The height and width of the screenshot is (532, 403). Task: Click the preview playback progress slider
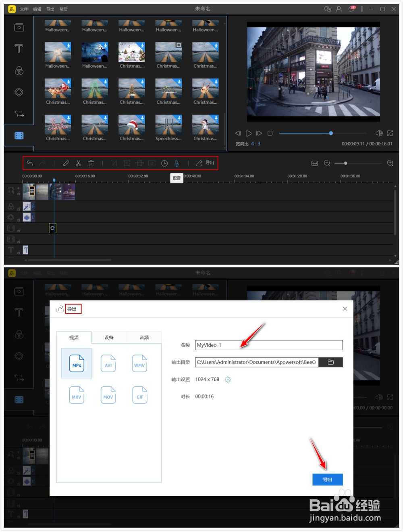point(323,133)
